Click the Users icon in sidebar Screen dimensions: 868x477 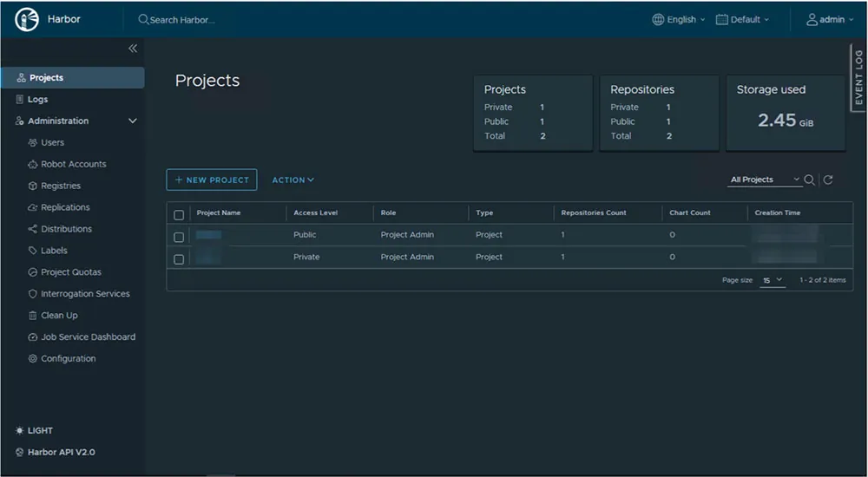click(x=33, y=143)
